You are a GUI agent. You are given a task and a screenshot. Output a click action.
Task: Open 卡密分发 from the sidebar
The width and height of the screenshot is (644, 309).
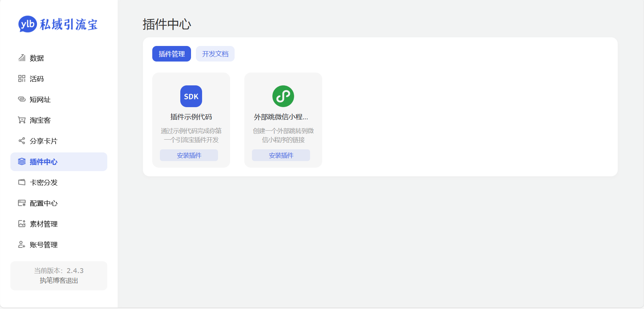59,182
